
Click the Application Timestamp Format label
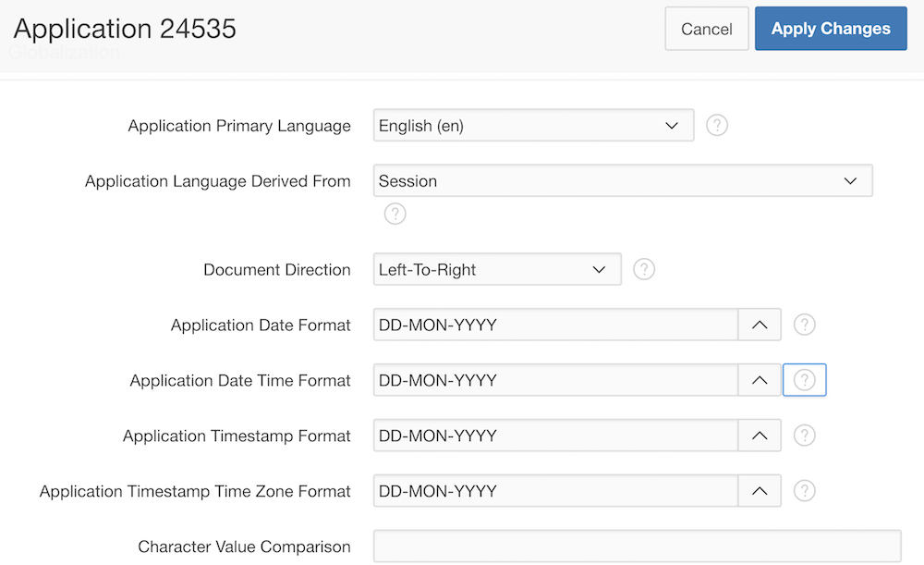[237, 436]
